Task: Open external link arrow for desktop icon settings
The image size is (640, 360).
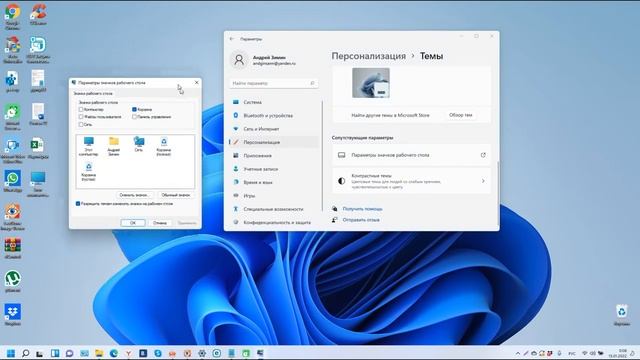Action: pyautogui.click(x=483, y=155)
